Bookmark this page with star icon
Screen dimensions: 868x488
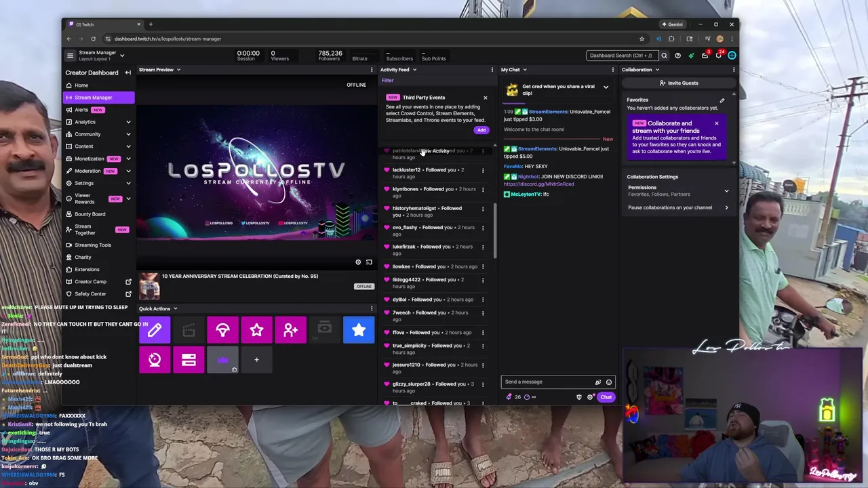[x=642, y=39]
